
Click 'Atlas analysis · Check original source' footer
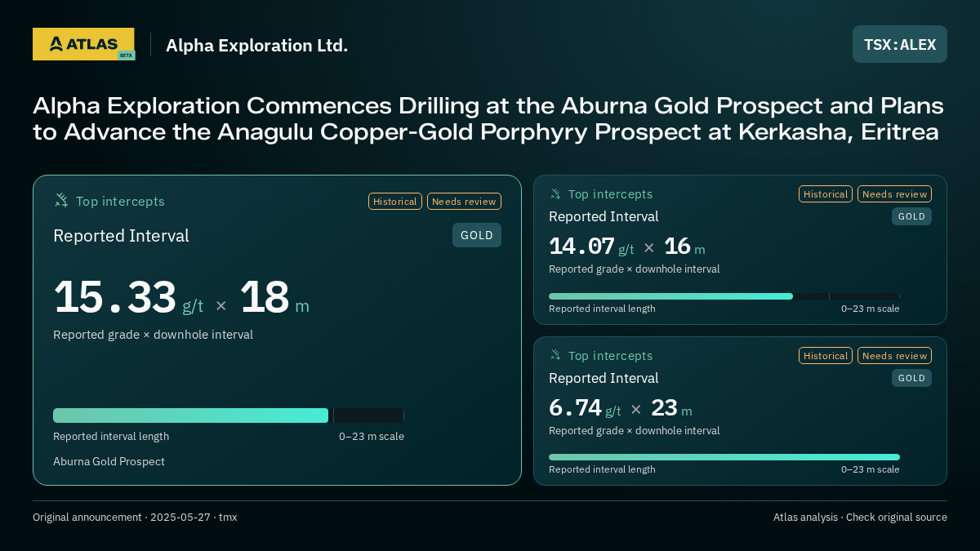click(x=860, y=517)
